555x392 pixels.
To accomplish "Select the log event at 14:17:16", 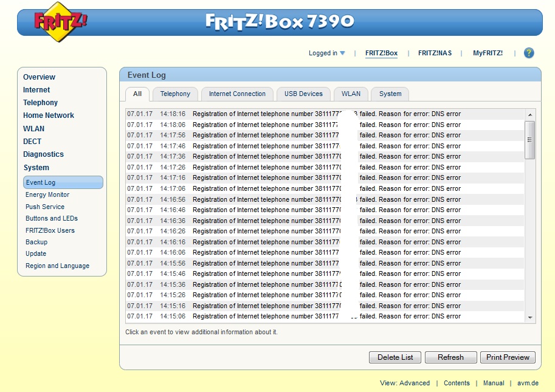I will click(x=325, y=177).
